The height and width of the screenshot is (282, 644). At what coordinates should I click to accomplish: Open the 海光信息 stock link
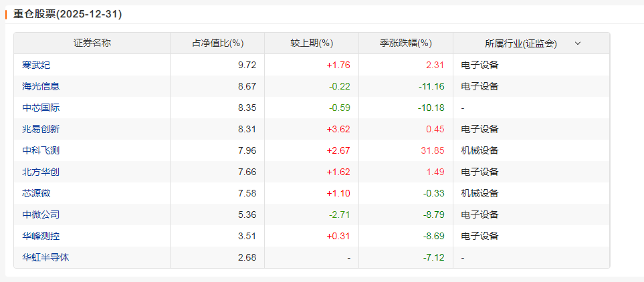[x=41, y=86]
